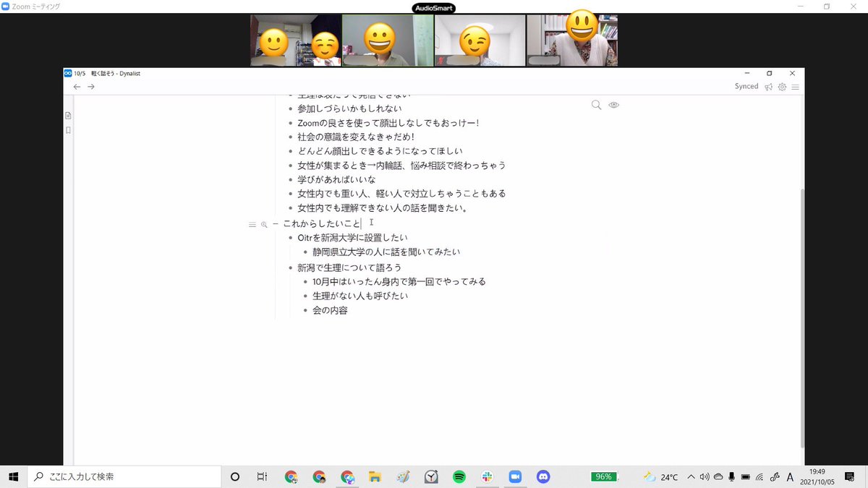
Task: Open the Dynalist hamburger menu
Action: pyautogui.click(x=795, y=87)
